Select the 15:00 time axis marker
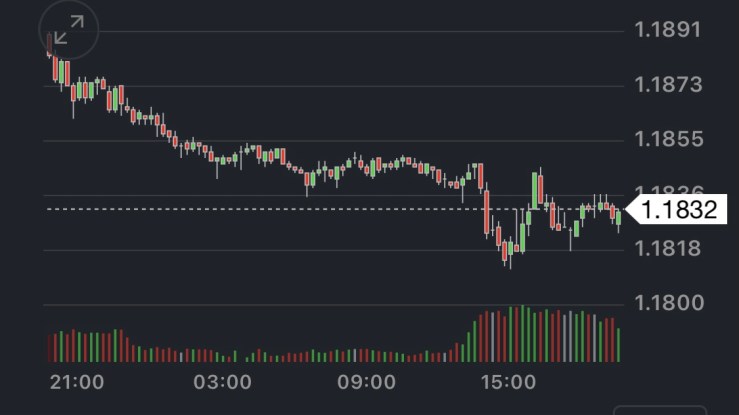This screenshot has height=415, width=739. [x=509, y=382]
